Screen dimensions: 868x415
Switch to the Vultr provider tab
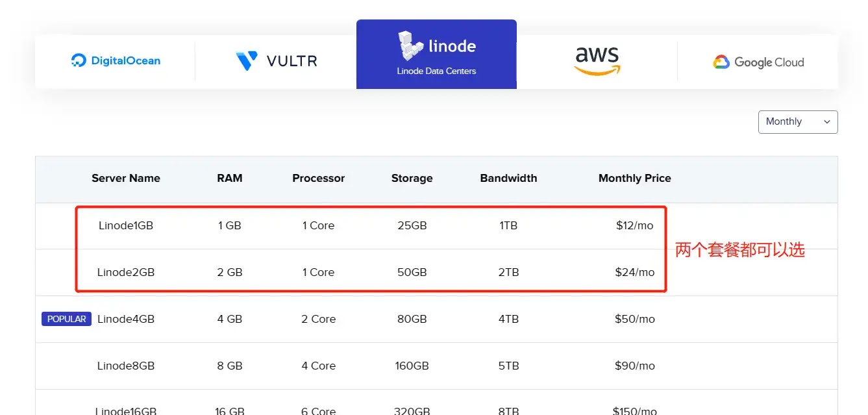[x=276, y=61]
